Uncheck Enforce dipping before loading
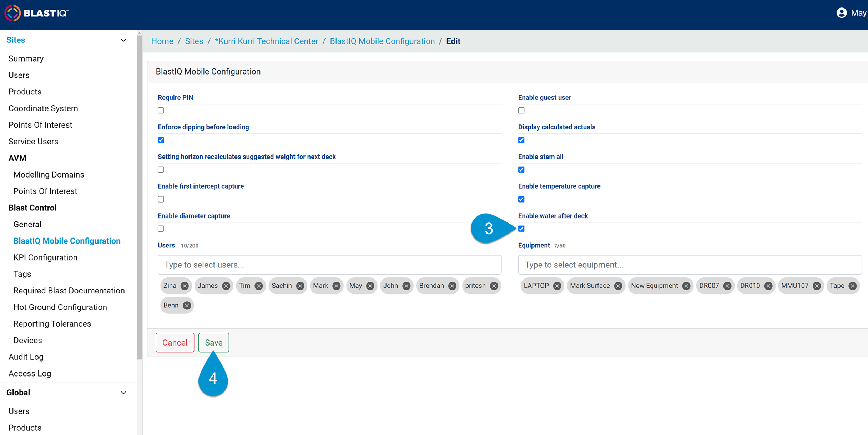 (161, 140)
